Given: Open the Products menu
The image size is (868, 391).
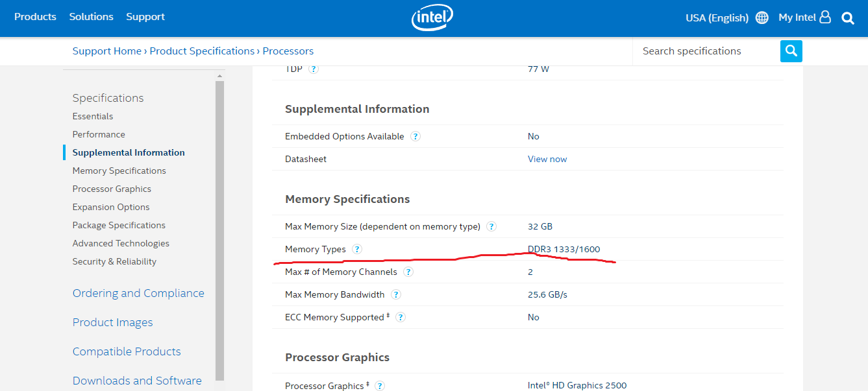Looking at the screenshot, I should (x=35, y=17).
